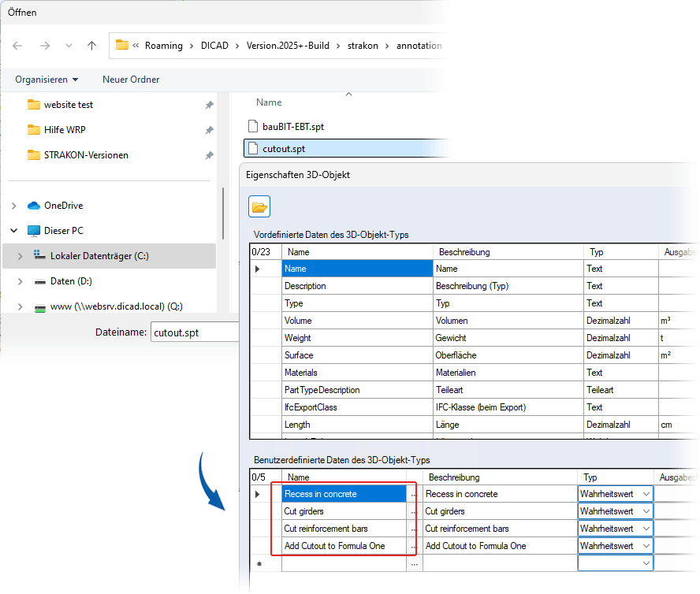Click the strakon breadcrumb in address bar

[x=363, y=46]
